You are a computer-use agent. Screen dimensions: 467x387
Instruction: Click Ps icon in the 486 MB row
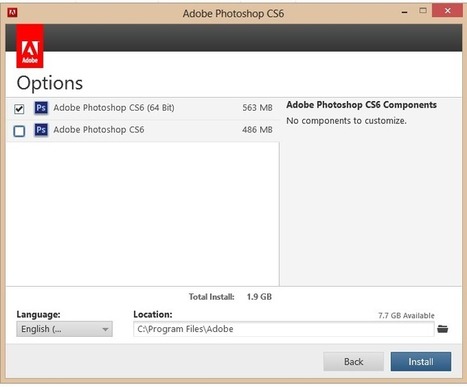[x=41, y=129]
